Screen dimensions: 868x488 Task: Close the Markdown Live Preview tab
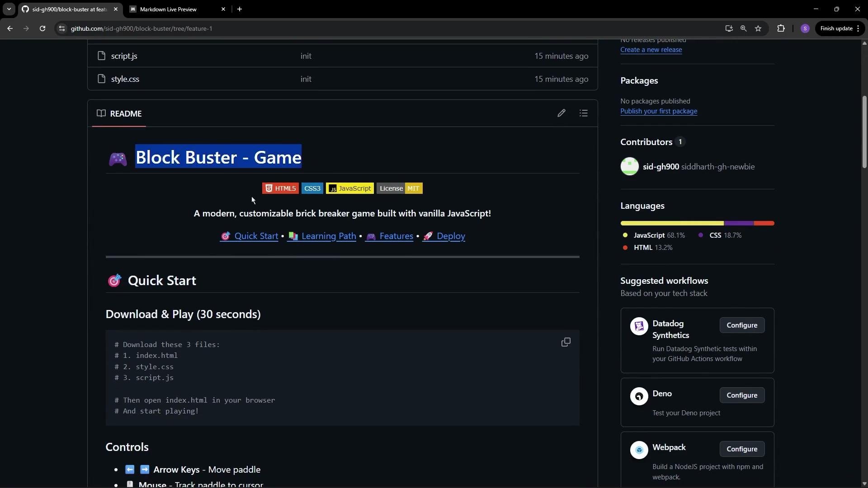[x=223, y=9]
